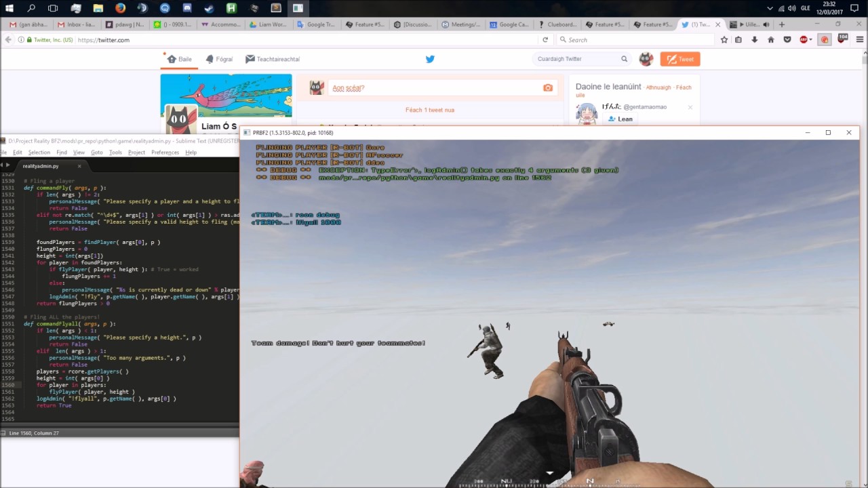868x488 pixels.
Task: Click the Firefox back arrow
Action: pos(8,40)
